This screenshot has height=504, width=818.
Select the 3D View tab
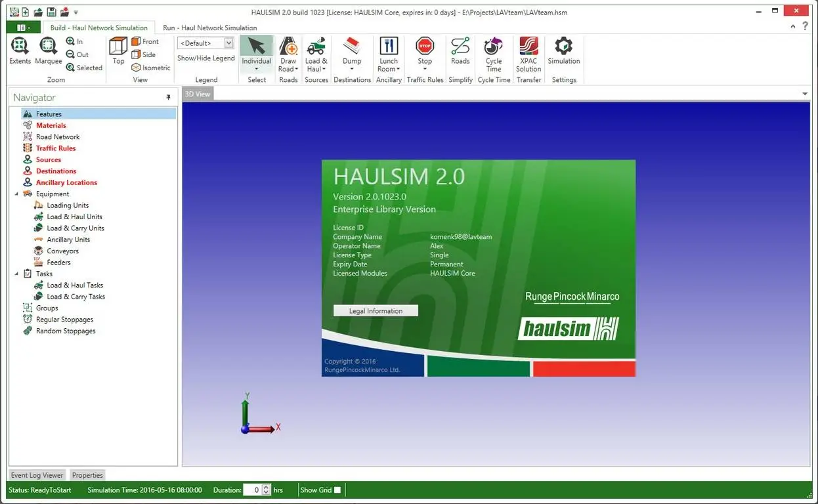[x=198, y=94]
